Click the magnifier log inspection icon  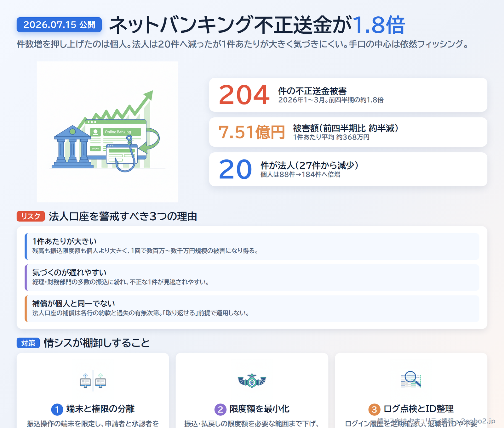(411, 379)
